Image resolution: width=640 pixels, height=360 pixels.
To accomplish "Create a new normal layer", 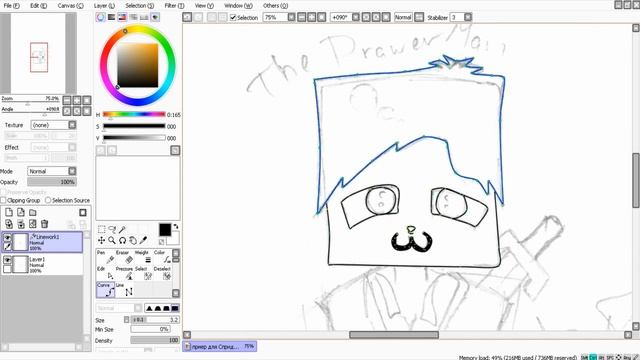I will point(9,212).
